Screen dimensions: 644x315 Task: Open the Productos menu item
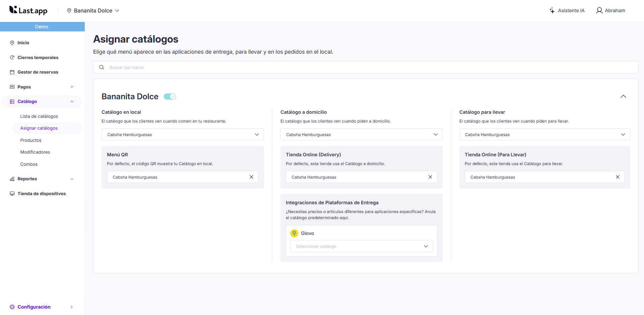(x=31, y=140)
